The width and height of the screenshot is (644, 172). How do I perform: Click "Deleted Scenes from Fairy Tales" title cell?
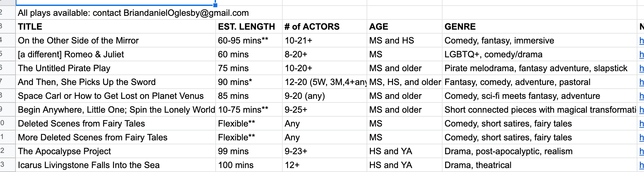(81, 124)
